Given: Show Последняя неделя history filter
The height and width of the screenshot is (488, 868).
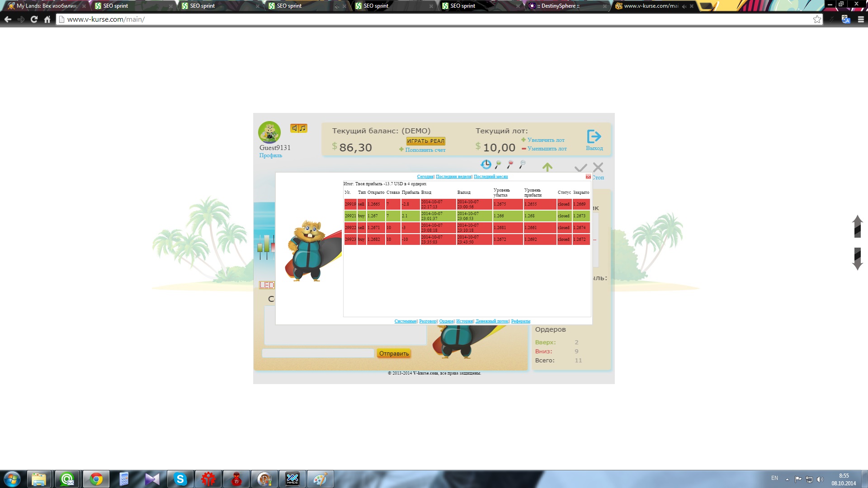Looking at the screenshot, I should 453,177.
